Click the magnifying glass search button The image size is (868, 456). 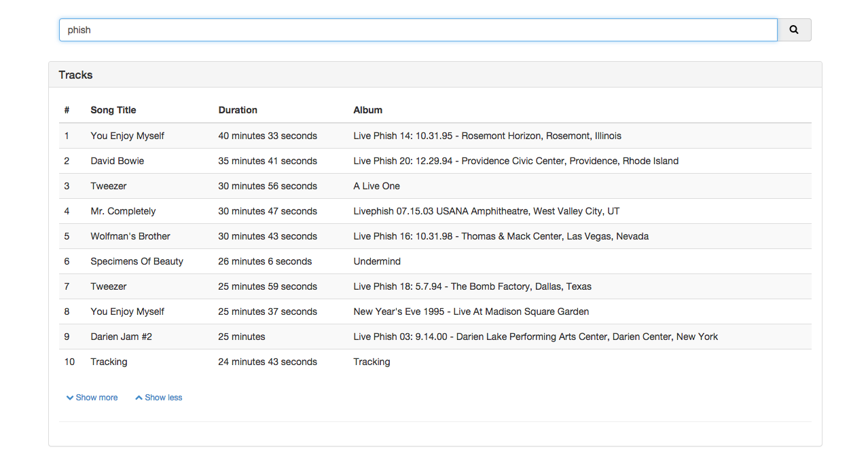[794, 30]
